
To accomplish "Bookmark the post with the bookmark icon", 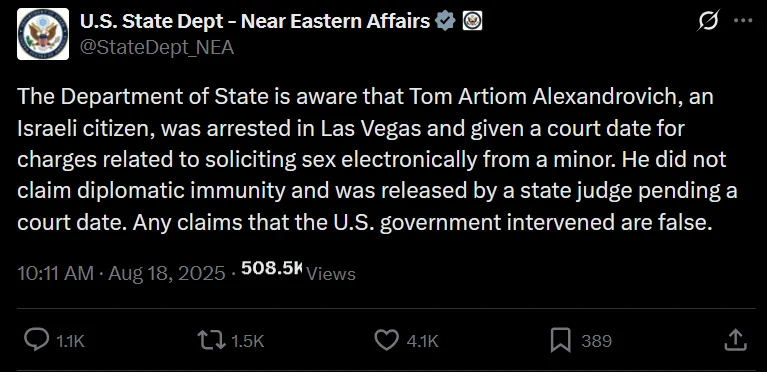I will coord(561,340).
